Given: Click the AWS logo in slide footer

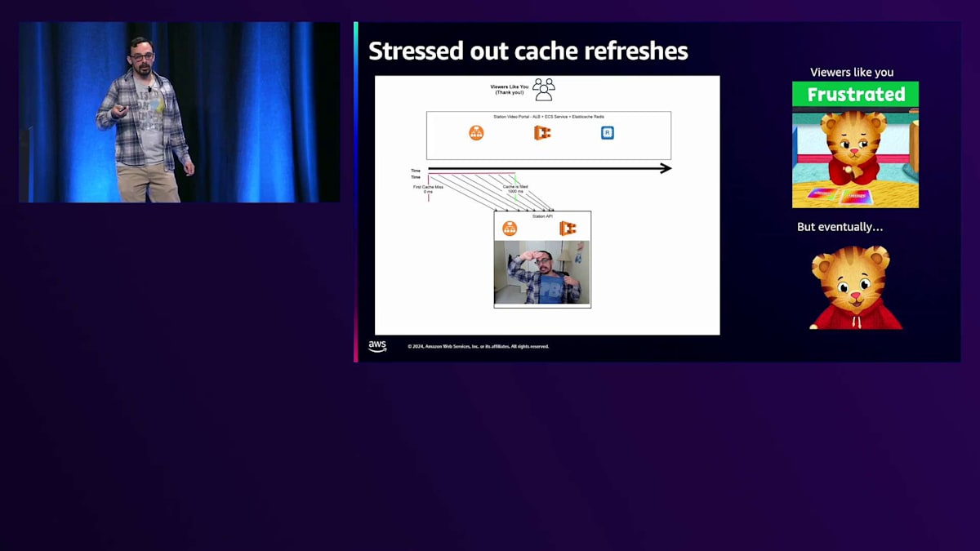Looking at the screenshot, I should 377,346.
